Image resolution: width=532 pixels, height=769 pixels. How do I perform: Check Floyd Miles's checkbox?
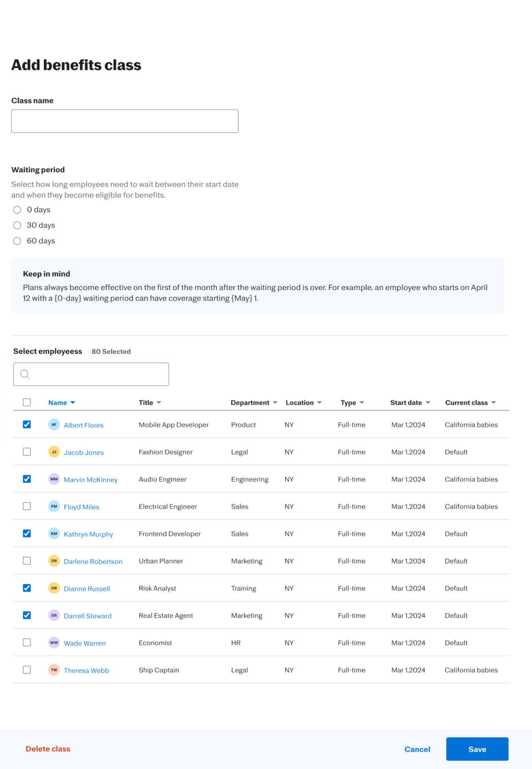click(27, 506)
